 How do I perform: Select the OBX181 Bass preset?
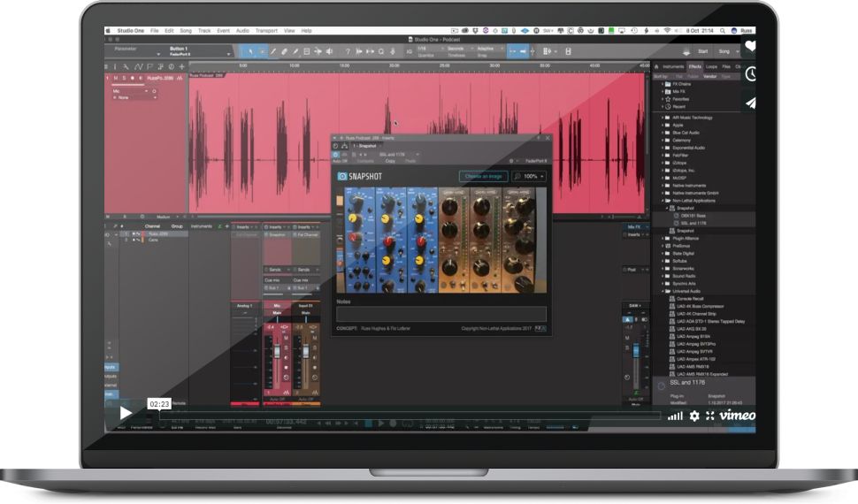693,216
